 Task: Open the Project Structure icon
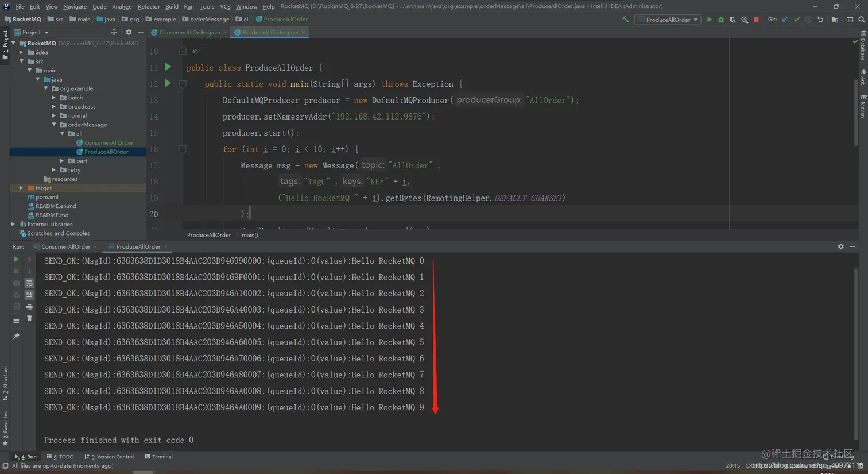tap(835, 20)
